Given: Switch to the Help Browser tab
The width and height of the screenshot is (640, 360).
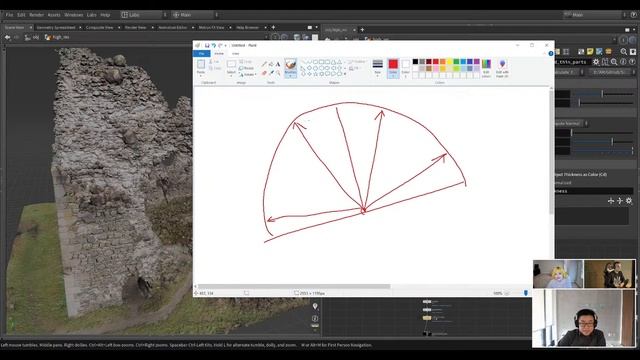Looking at the screenshot, I should pyautogui.click(x=247, y=27).
